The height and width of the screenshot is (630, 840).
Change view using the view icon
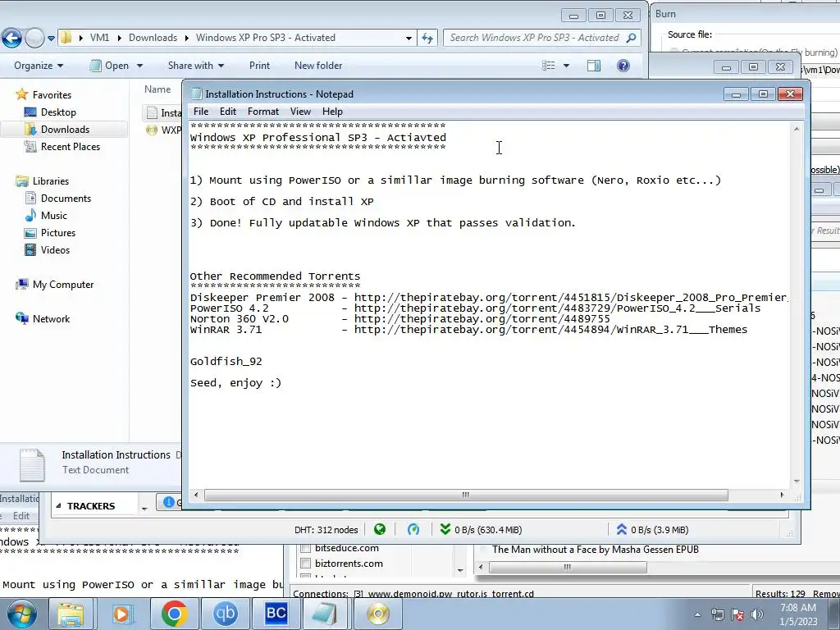549,66
